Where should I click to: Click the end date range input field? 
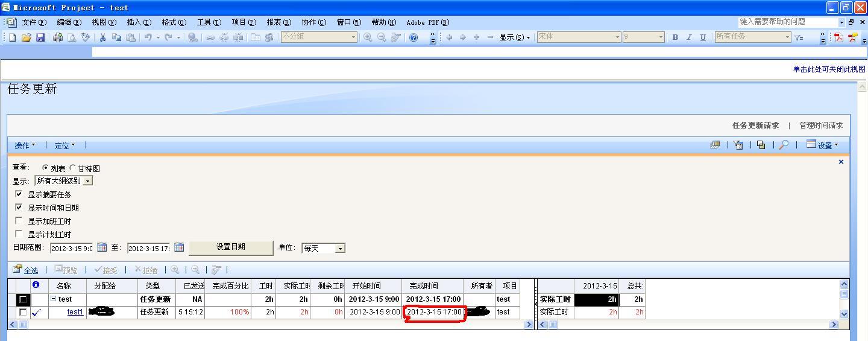coord(148,248)
